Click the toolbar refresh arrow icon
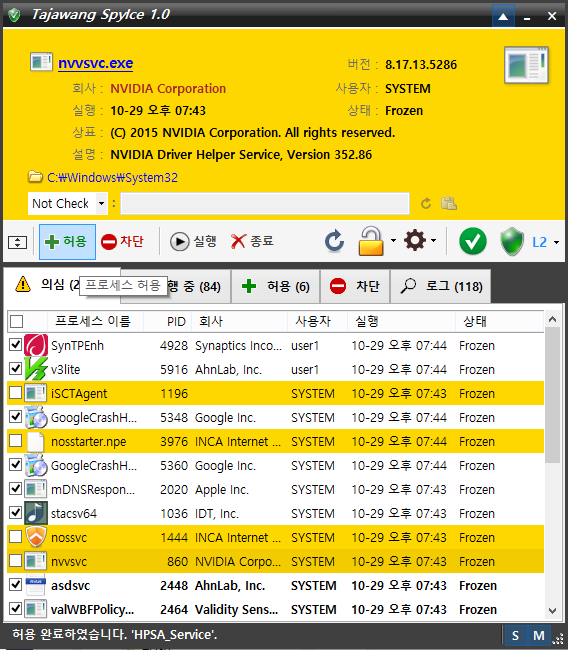This screenshot has width=568, height=650. 334,241
